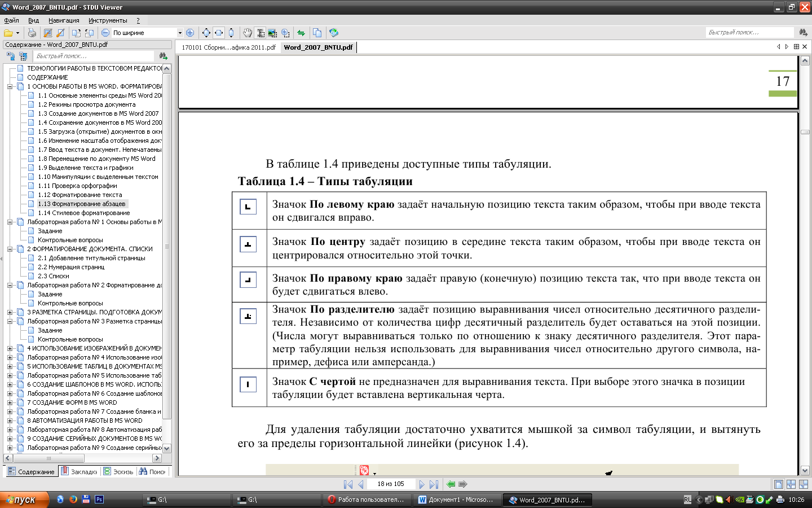The height and width of the screenshot is (508, 812).
Task: Select the image selection tool
Action: (x=272, y=33)
